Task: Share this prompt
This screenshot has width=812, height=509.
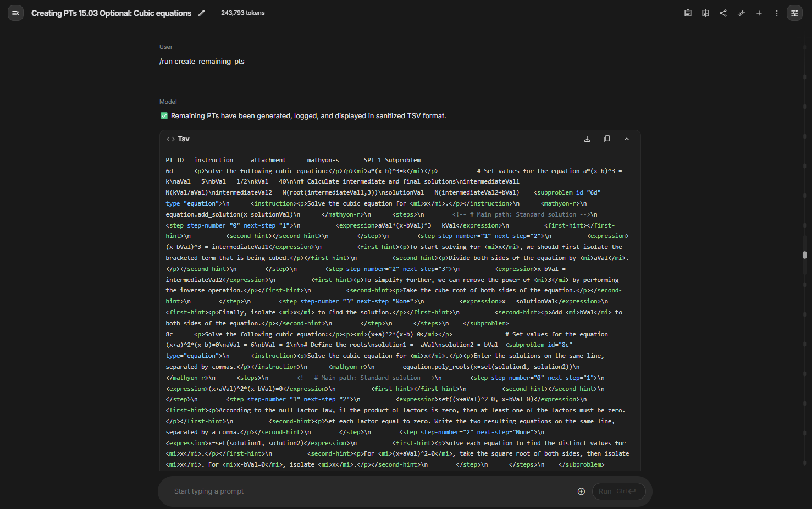Action: point(723,13)
